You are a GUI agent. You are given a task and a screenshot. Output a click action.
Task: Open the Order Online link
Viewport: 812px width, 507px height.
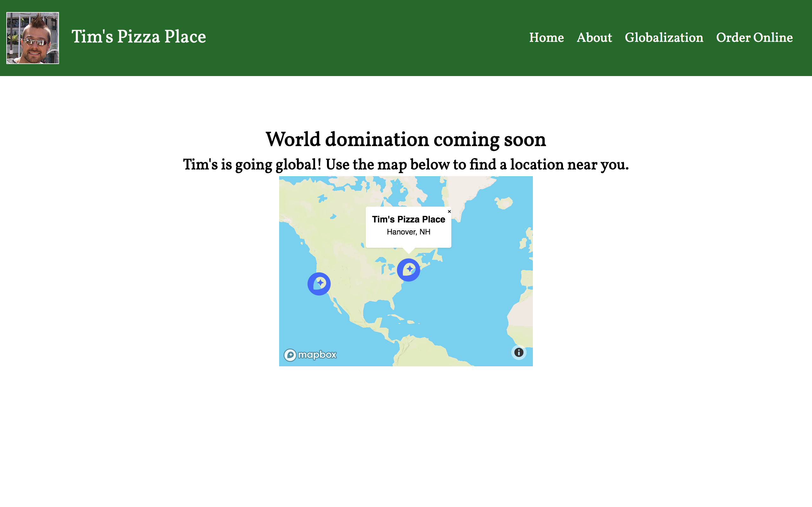[754, 38]
